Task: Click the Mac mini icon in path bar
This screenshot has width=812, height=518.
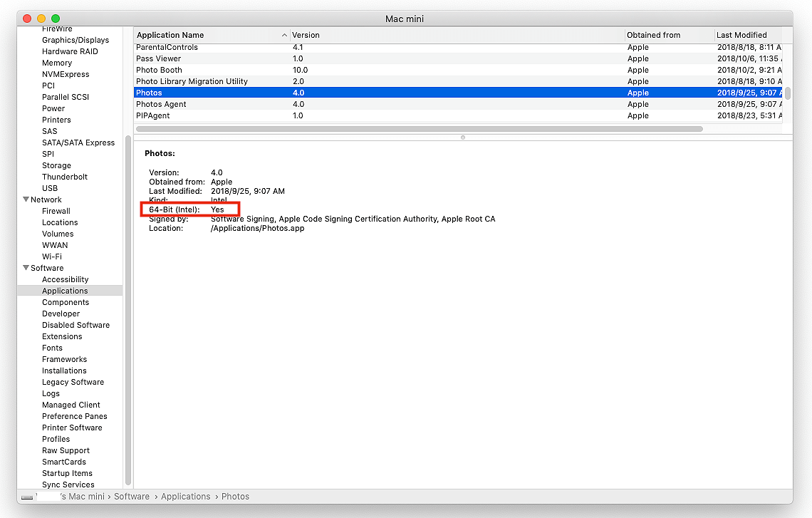Action: (27, 497)
